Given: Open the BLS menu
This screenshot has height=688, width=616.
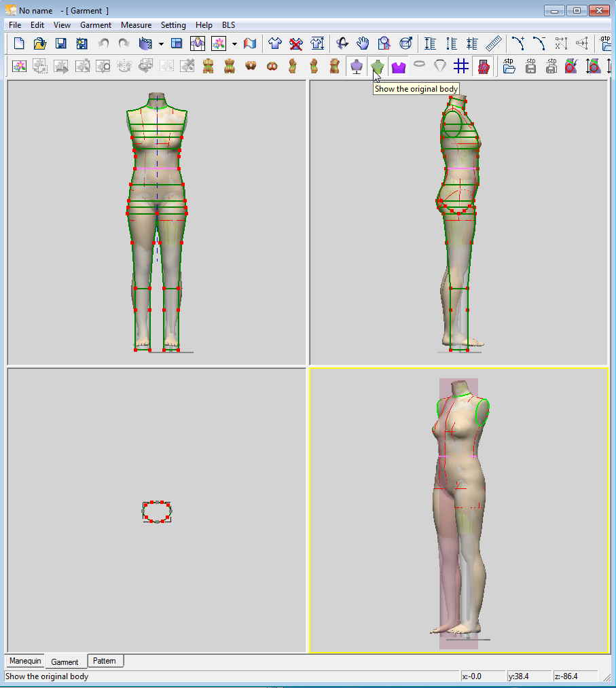Looking at the screenshot, I should [x=228, y=25].
